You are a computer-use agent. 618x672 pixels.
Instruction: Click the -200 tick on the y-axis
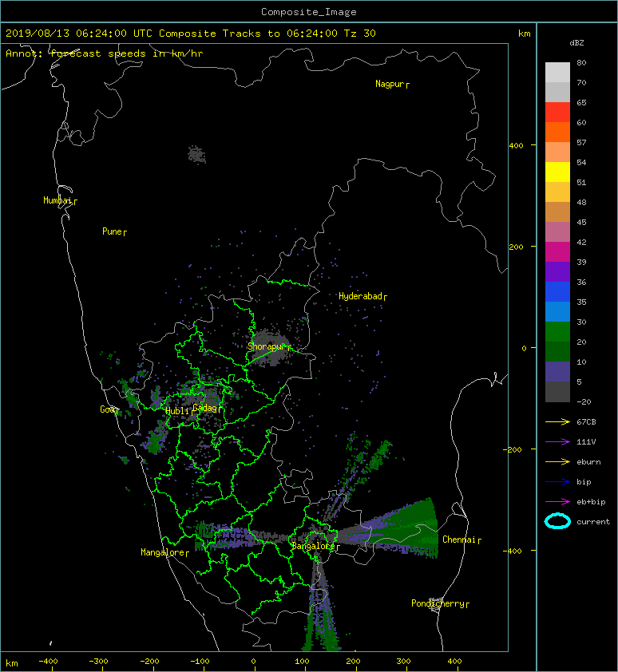513,449
